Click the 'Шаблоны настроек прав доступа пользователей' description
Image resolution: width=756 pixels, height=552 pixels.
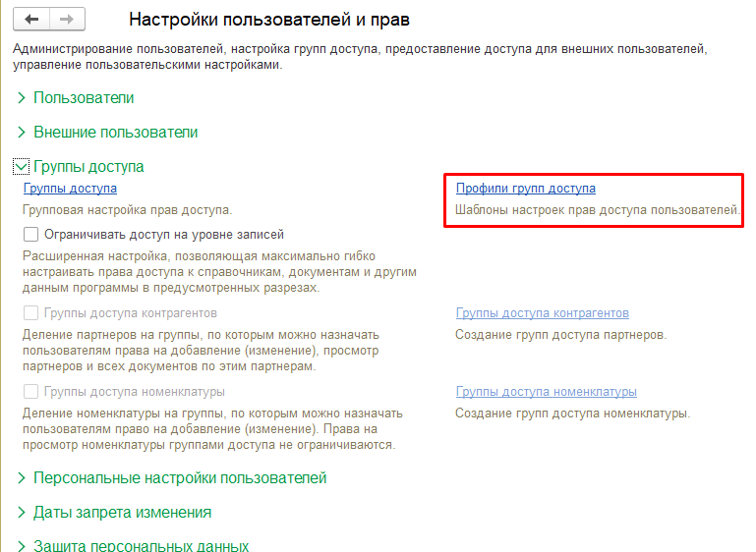(x=597, y=210)
